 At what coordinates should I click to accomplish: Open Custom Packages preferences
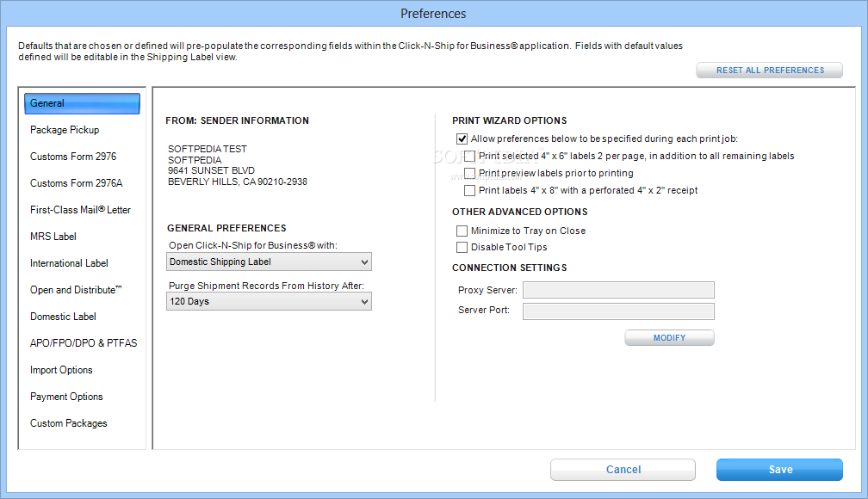69,423
